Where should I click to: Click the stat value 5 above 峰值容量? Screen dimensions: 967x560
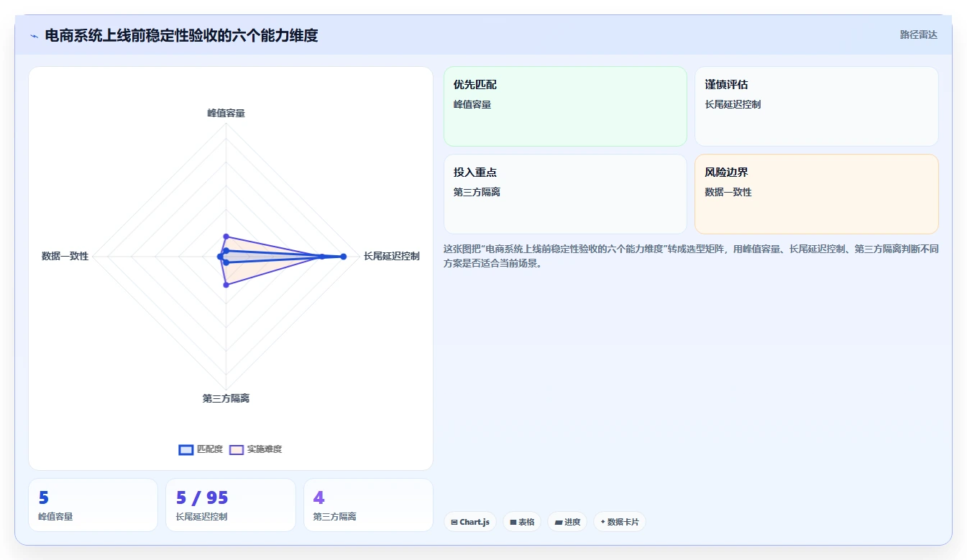[x=44, y=497]
